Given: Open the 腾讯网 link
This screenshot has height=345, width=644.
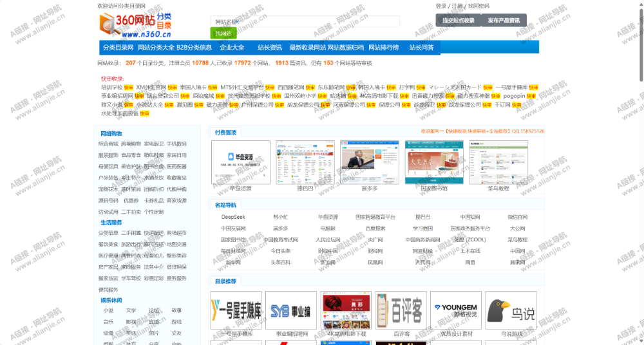Looking at the screenshot, I should point(518,263).
